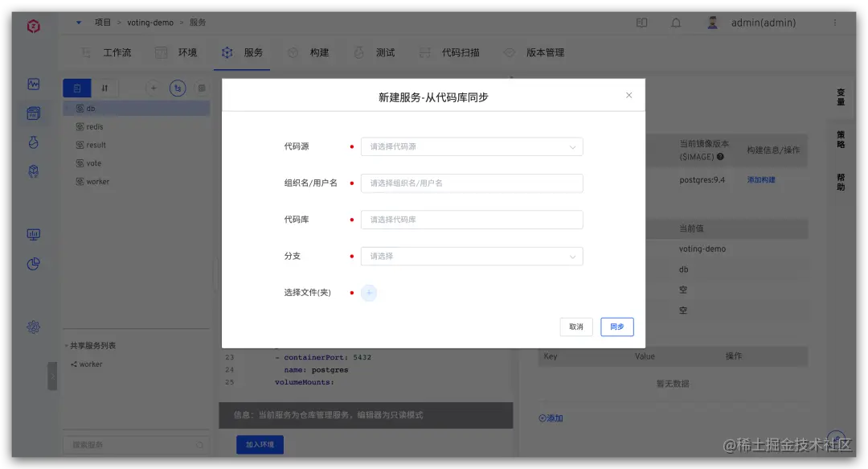Toggle the grid view button near plus icon
868x469 pixels.
[x=200, y=88]
